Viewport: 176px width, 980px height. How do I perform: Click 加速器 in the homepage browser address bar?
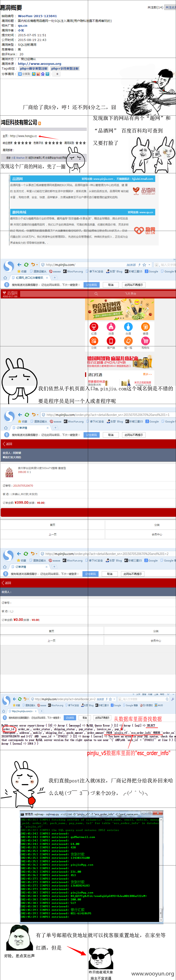(x=131, y=264)
